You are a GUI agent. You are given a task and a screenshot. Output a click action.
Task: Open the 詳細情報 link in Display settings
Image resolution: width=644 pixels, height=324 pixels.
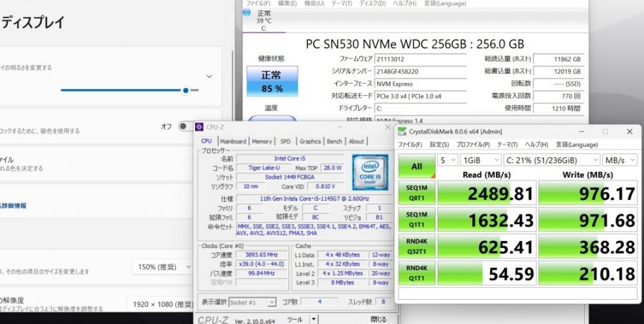(14, 205)
